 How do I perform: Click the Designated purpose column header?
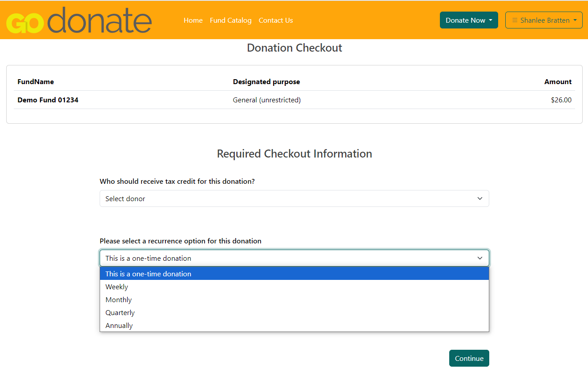pyautogui.click(x=266, y=82)
